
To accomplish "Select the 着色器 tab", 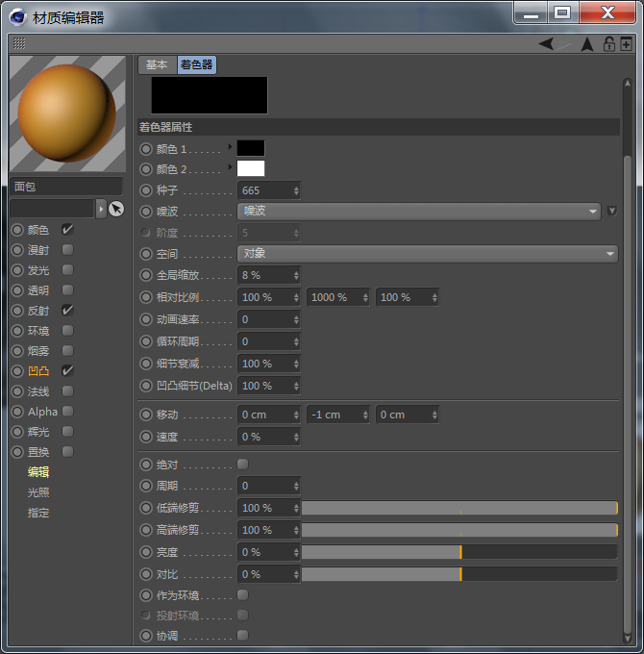I will tap(196, 64).
